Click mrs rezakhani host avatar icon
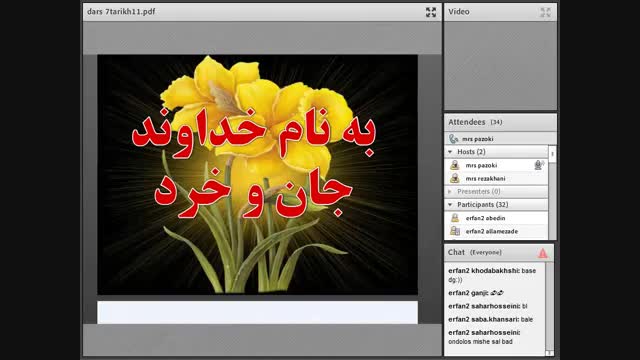 tap(455, 178)
